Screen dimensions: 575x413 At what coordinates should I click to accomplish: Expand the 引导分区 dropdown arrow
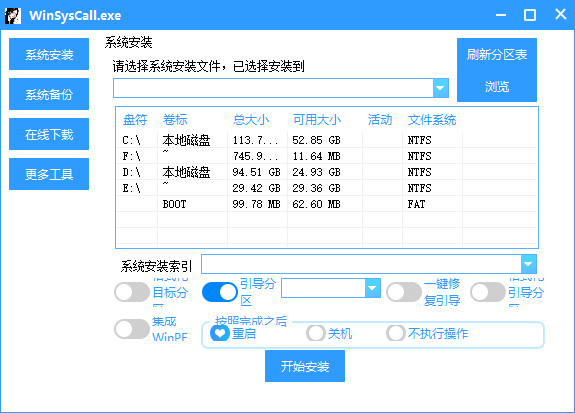373,288
